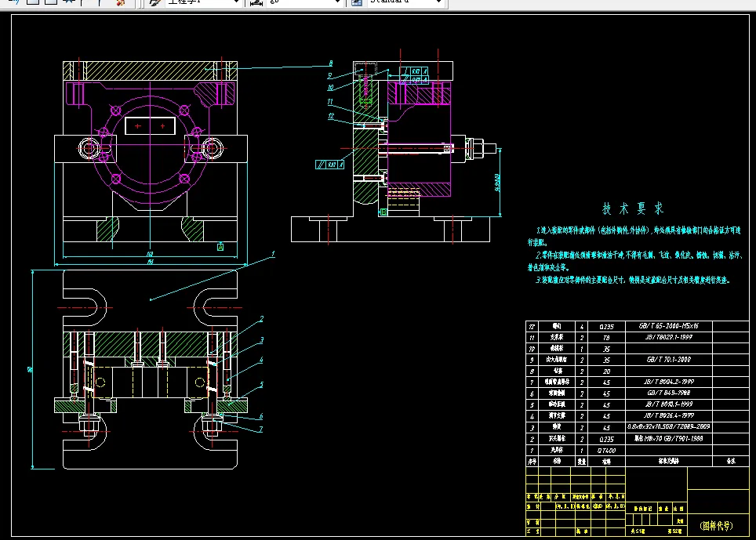This screenshot has height=540, width=756.
Task: Select material 'QT400' in parts row 1
Action: click(x=606, y=451)
